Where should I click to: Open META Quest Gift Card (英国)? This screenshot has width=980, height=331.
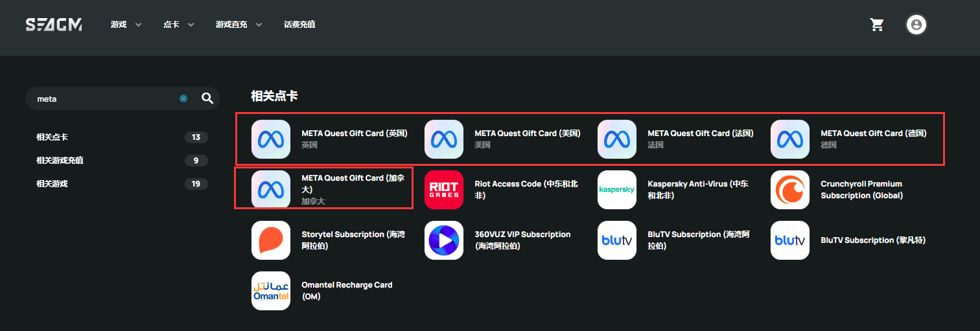coord(355,133)
